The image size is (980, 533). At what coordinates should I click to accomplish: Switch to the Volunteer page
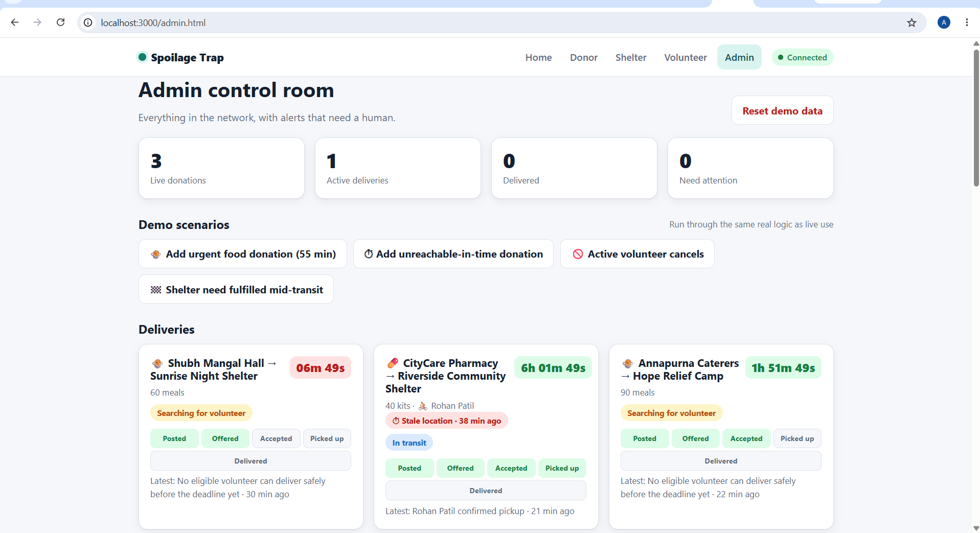point(686,57)
